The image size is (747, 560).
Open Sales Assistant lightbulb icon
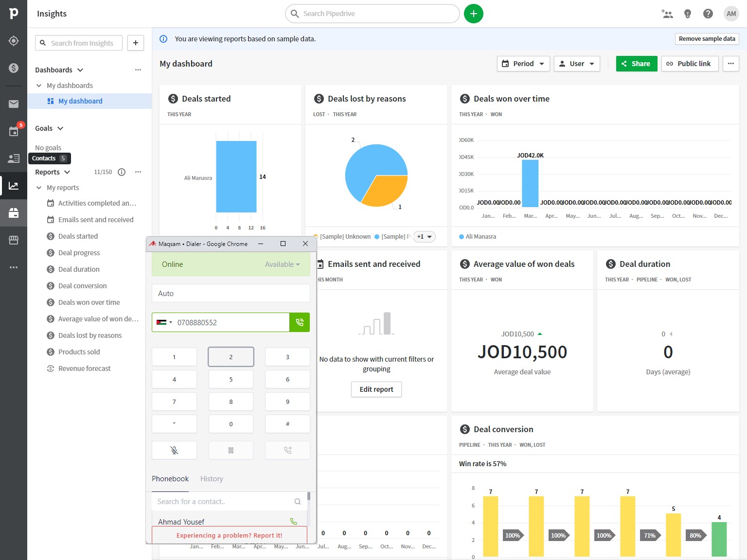pyautogui.click(x=688, y=14)
